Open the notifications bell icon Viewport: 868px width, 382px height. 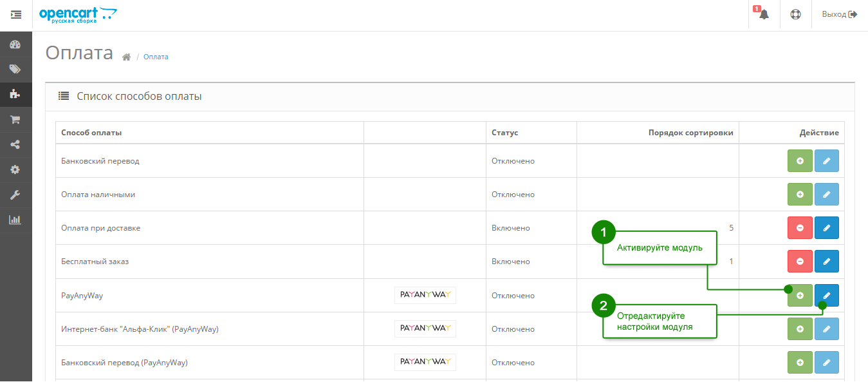764,14
